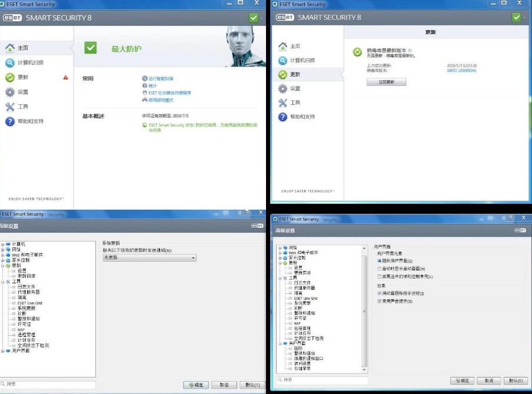The width and height of the screenshot is (532, 394).
Task: Open 帮助和支持 question icon in the 最大防护 window
Action: click(x=10, y=121)
